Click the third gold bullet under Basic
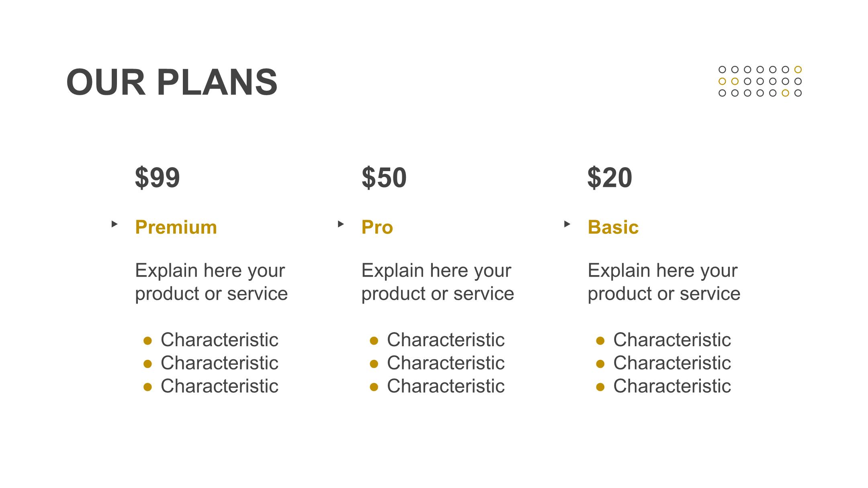Image resolution: width=868 pixels, height=488 pixels. 600,387
